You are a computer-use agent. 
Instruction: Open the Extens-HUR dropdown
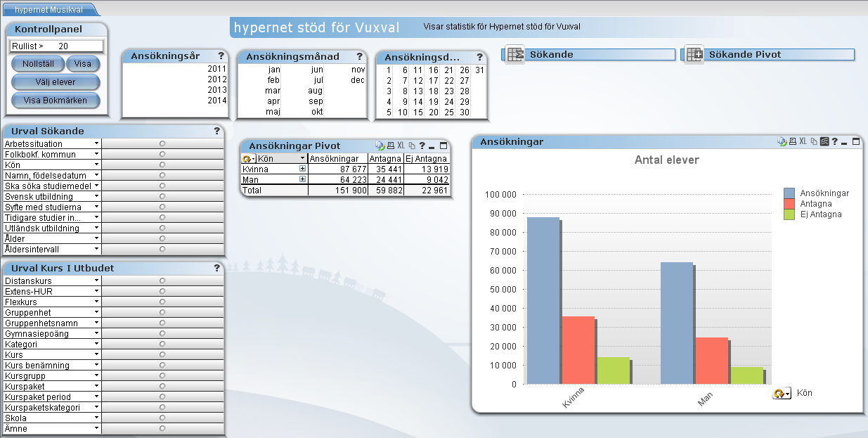tap(96, 291)
